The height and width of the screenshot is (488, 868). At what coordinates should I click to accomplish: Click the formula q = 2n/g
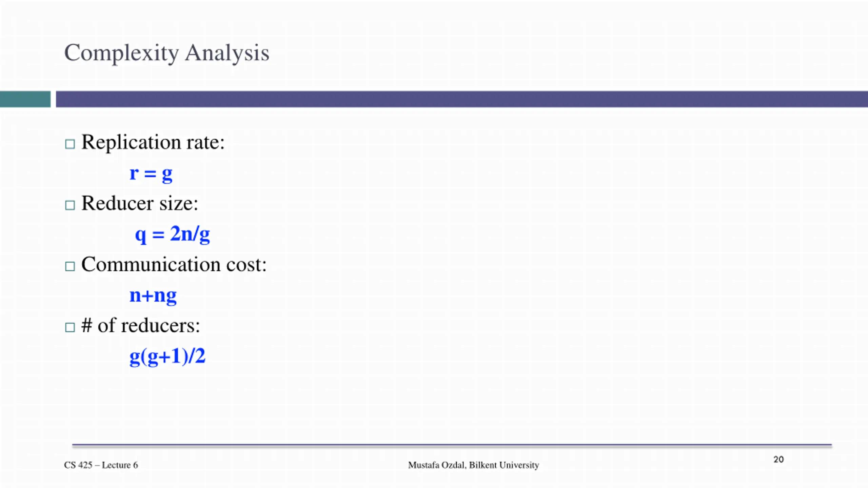pyautogui.click(x=173, y=234)
